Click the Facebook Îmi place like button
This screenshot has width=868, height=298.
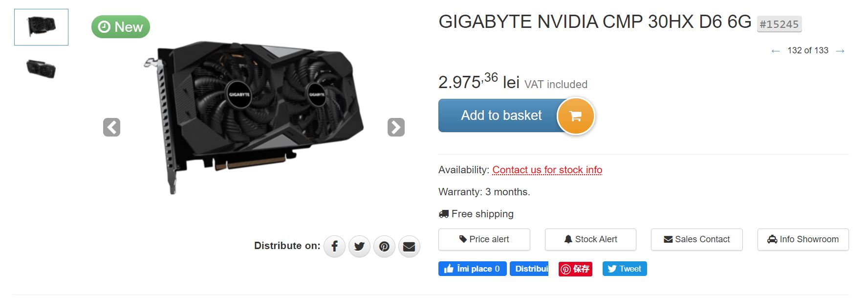pos(472,269)
